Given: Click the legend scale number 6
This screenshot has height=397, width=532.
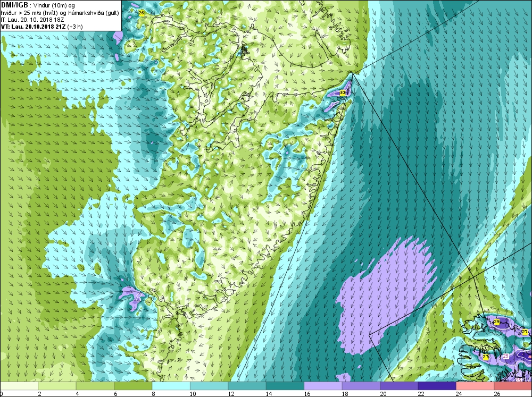Looking at the screenshot, I should click(115, 394).
